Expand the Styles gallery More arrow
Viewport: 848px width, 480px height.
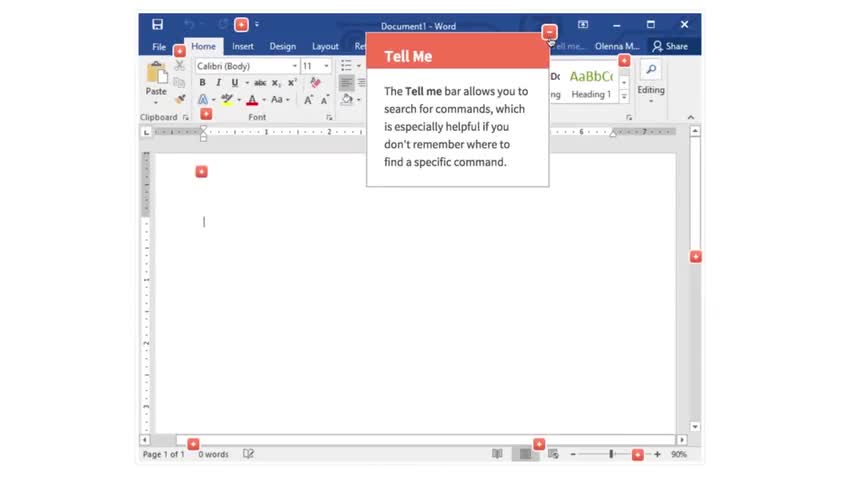pos(624,97)
